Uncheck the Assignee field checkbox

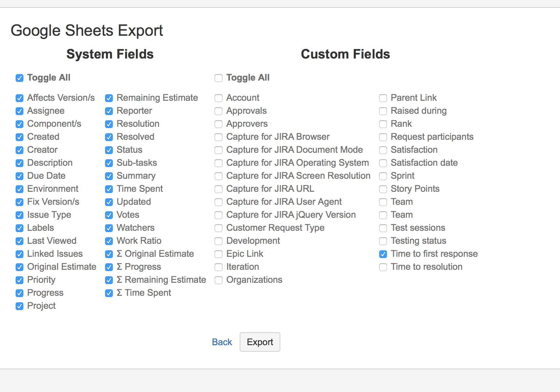tap(20, 111)
